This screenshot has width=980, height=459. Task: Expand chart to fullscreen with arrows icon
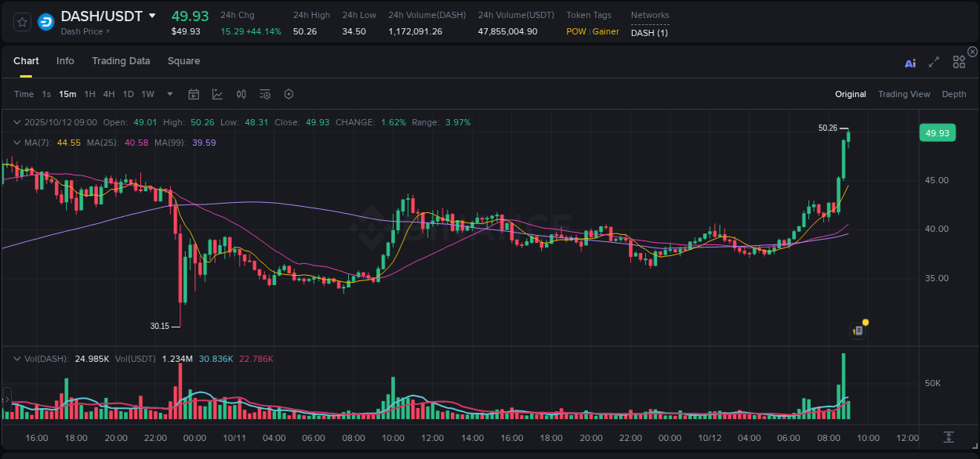933,63
